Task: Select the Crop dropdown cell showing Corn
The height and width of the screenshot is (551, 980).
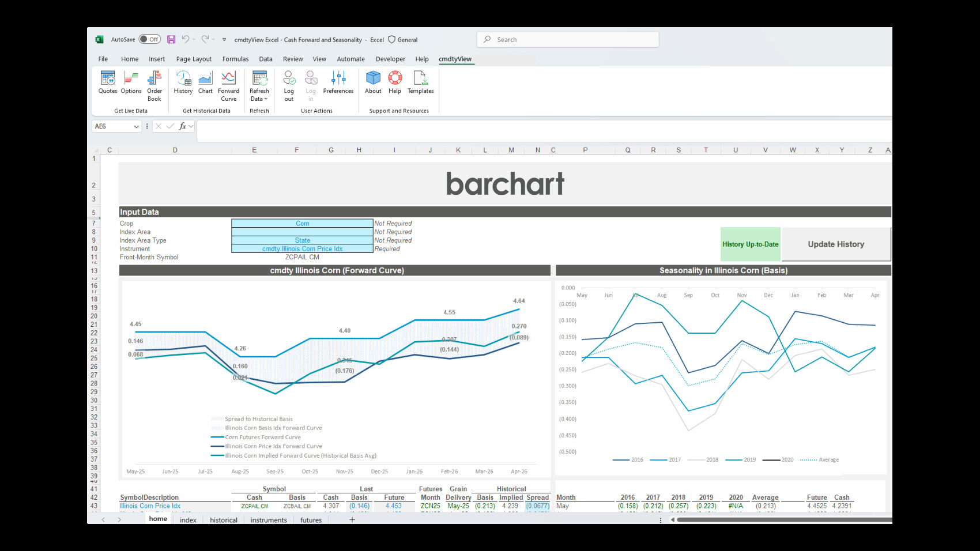Action: [302, 224]
